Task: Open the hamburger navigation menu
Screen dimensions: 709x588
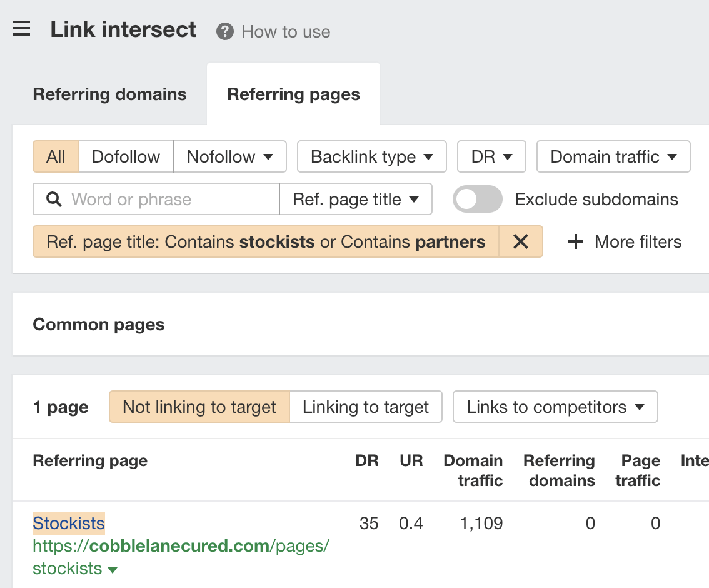Action: point(21,28)
